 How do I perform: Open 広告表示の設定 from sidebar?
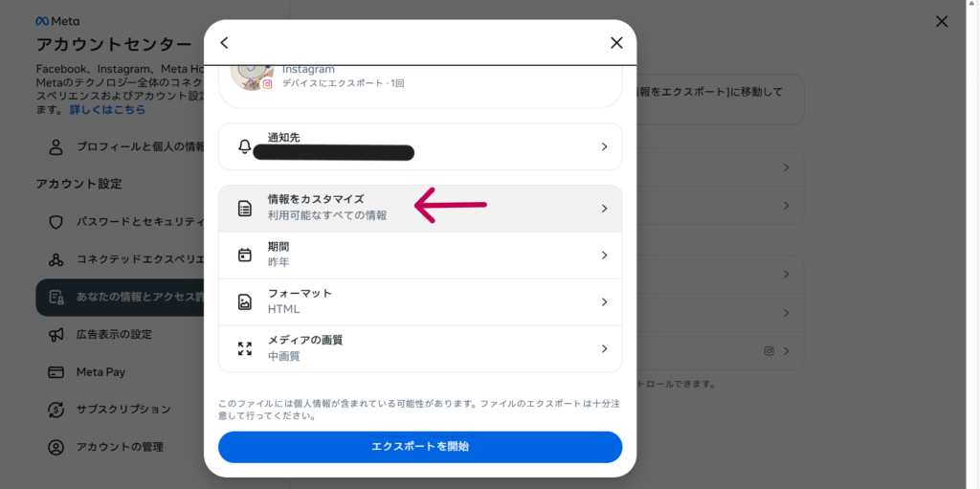click(x=113, y=334)
